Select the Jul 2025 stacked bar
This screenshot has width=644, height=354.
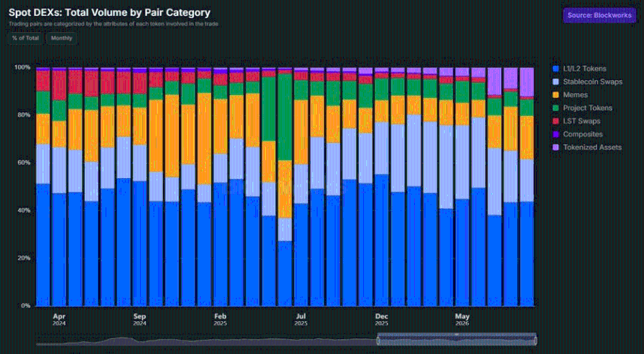coord(301,187)
